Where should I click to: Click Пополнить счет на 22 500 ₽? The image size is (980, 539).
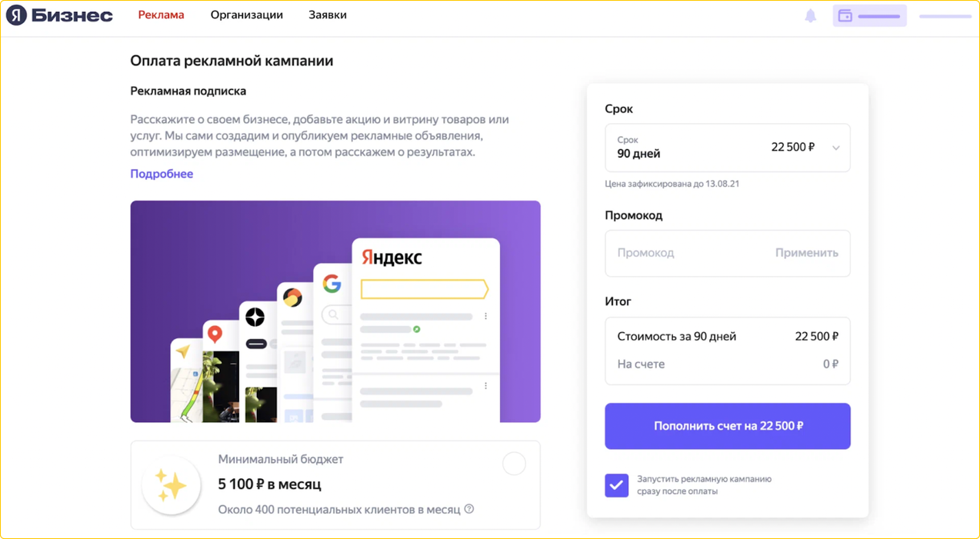[x=727, y=426]
